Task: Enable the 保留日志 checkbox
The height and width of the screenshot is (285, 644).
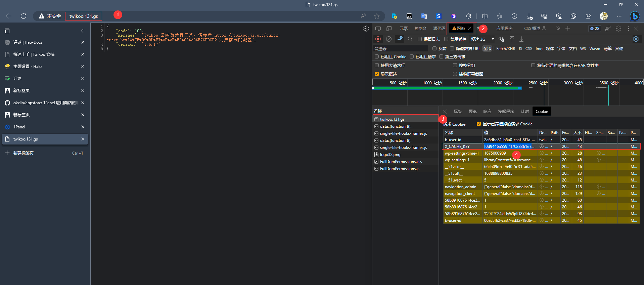Action: tap(420, 39)
